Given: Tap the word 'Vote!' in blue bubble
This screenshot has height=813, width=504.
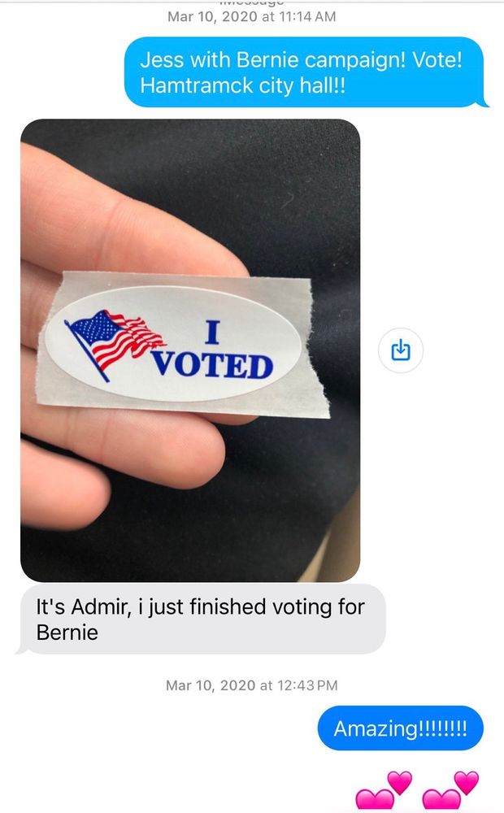Looking at the screenshot, I should pyautogui.click(x=437, y=59).
